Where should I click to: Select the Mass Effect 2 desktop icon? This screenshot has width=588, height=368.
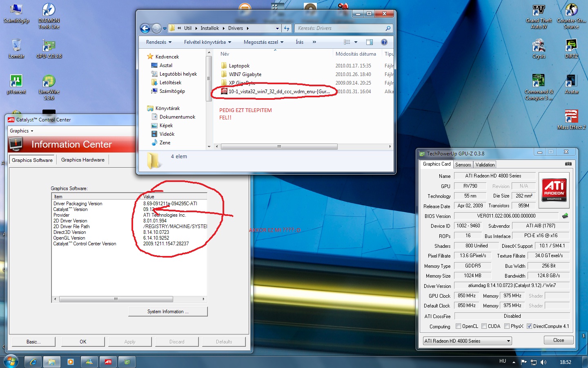[x=571, y=119]
